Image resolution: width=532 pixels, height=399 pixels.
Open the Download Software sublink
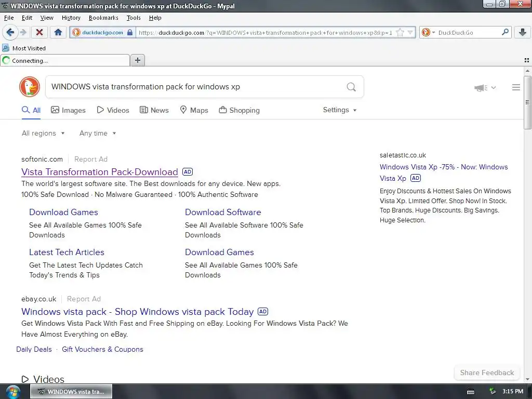click(x=223, y=212)
